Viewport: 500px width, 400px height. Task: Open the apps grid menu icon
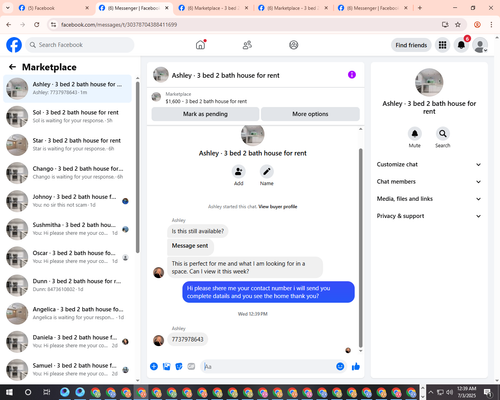tap(442, 45)
